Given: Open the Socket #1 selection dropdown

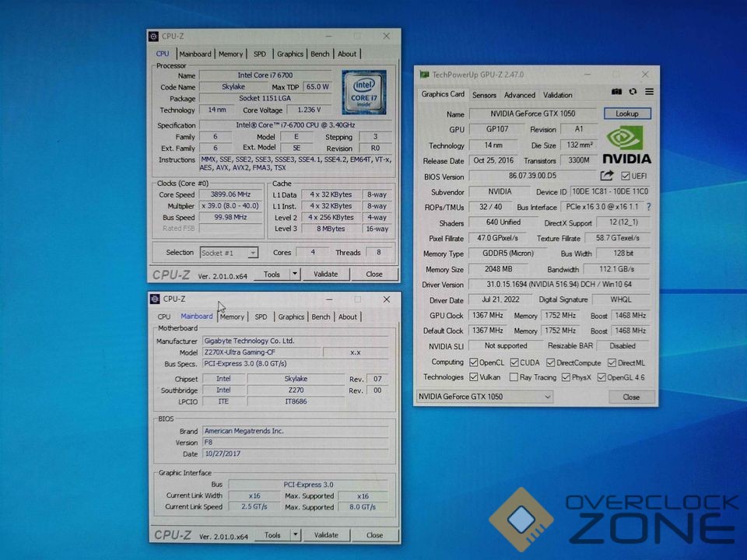Looking at the screenshot, I should coord(230,253).
